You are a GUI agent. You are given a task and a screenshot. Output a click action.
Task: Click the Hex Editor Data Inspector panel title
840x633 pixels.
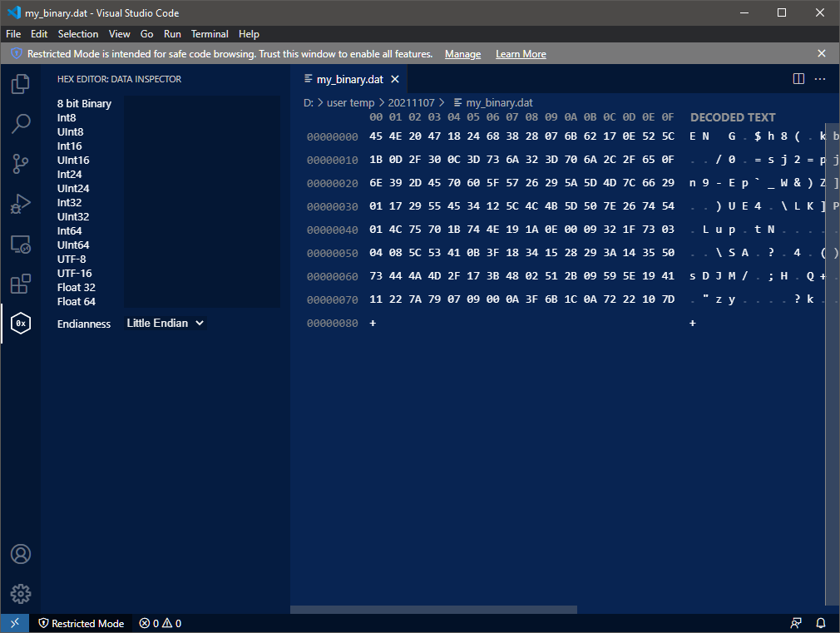[119, 79]
